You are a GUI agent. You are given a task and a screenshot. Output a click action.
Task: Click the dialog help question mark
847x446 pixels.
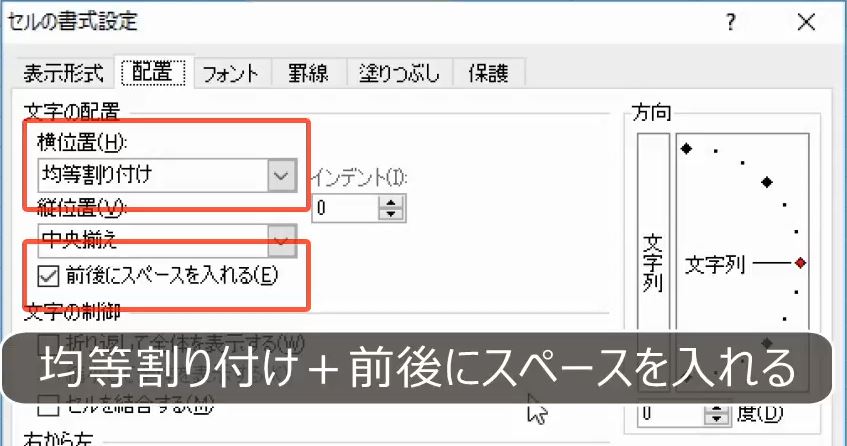(731, 22)
